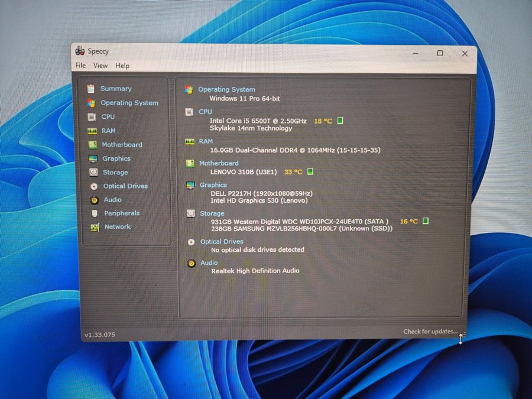Open the File menu
The width and height of the screenshot is (532, 399).
point(80,66)
